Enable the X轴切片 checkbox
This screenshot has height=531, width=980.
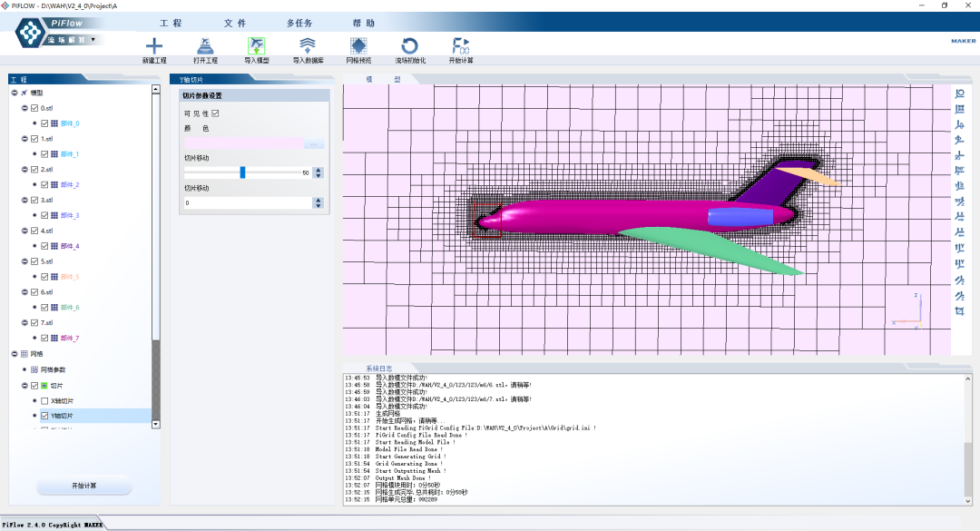click(x=44, y=400)
